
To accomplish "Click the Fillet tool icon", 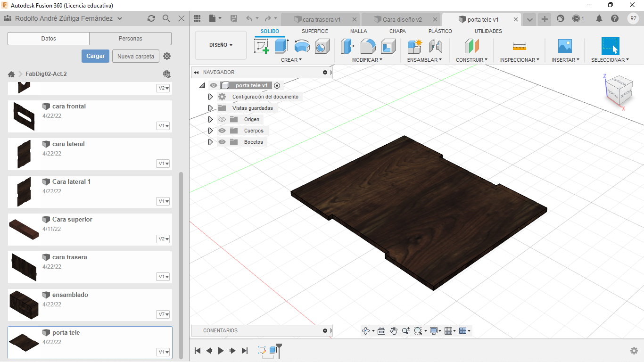I will pos(368,46).
